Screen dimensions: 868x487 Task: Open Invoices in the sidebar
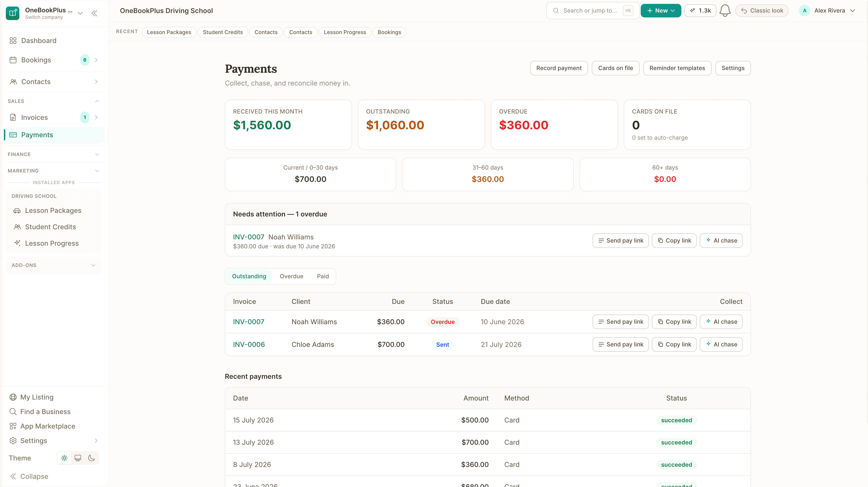coord(54,117)
